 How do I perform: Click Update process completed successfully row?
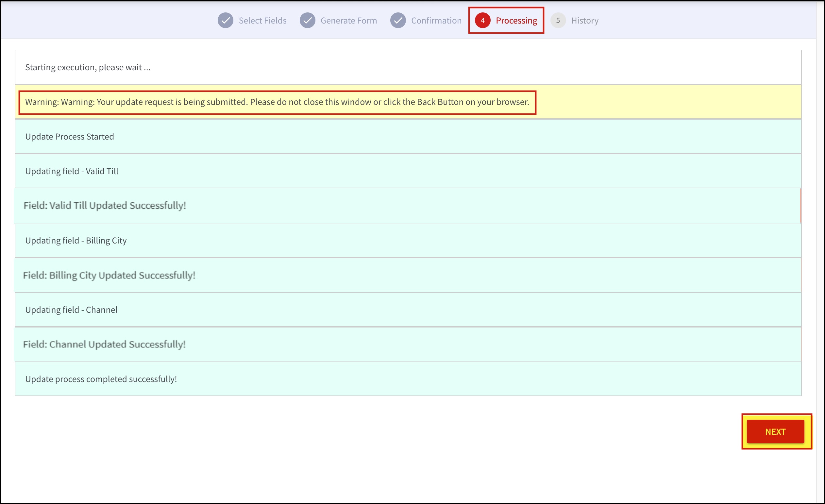click(101, 379)
